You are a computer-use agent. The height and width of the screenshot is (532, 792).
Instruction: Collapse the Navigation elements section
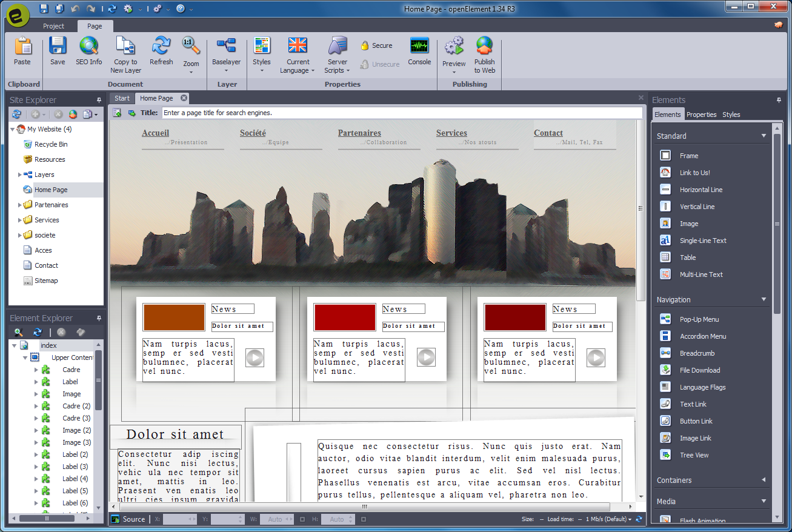tap(764, 299)
